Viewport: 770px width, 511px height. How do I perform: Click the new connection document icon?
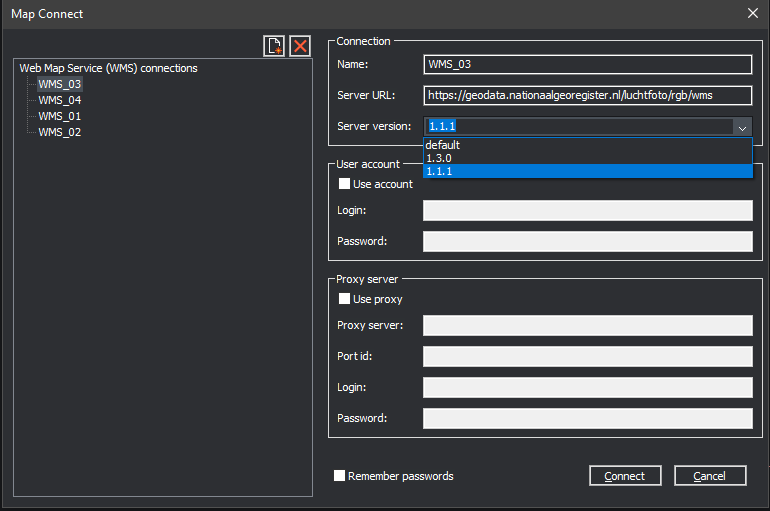pos(274,46)
